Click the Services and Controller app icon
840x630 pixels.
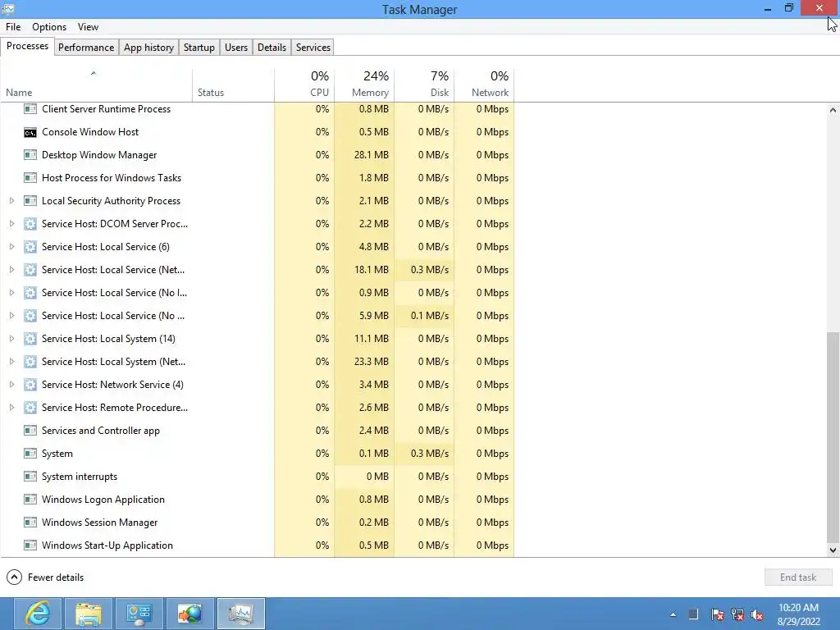[x=30, y=431]
